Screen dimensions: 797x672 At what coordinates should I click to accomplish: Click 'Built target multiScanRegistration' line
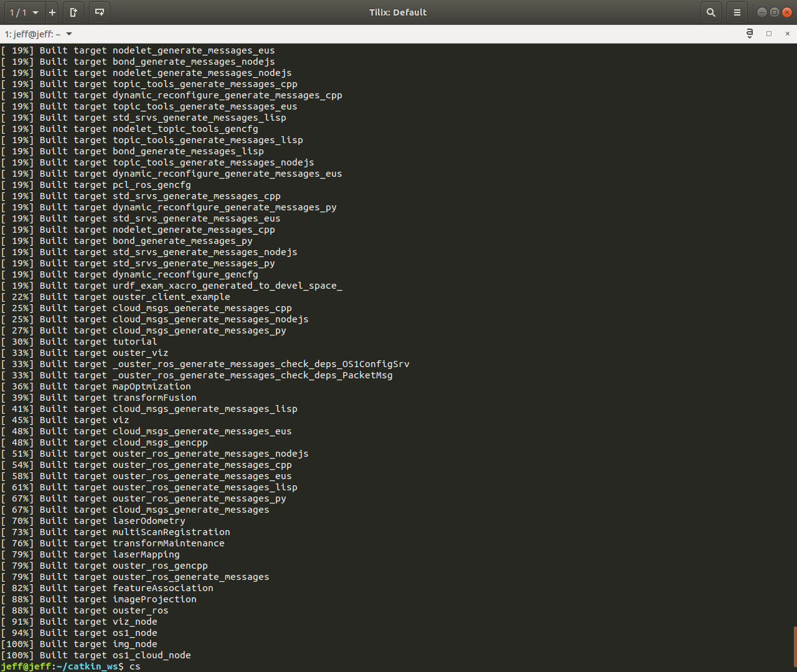coord(115,532)
